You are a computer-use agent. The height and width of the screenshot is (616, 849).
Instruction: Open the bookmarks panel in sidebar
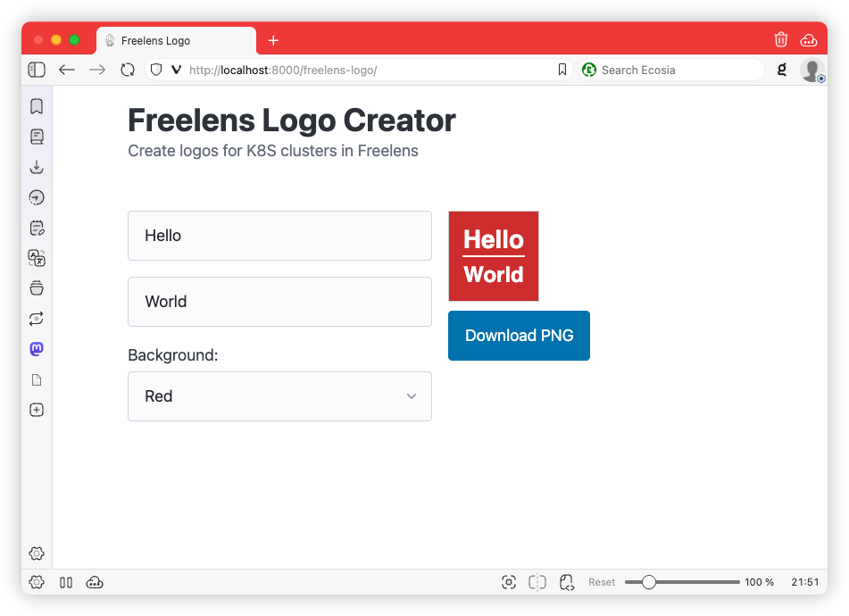coord(37,106)
